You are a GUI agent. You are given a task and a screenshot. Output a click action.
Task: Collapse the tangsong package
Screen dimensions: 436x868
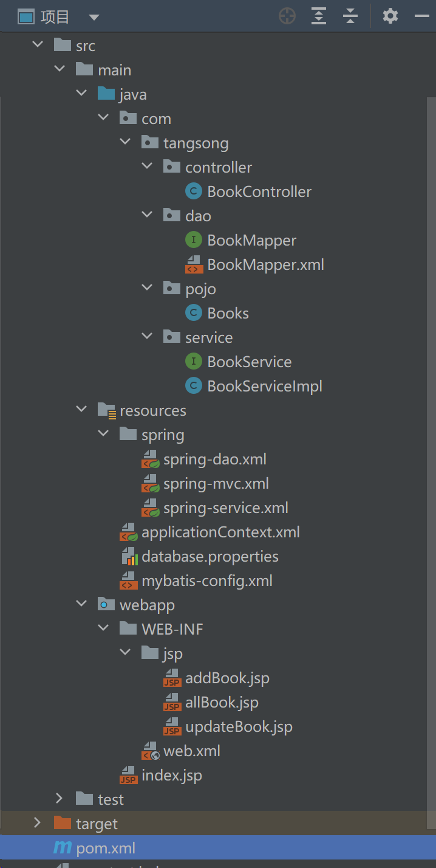pos(125,143)
